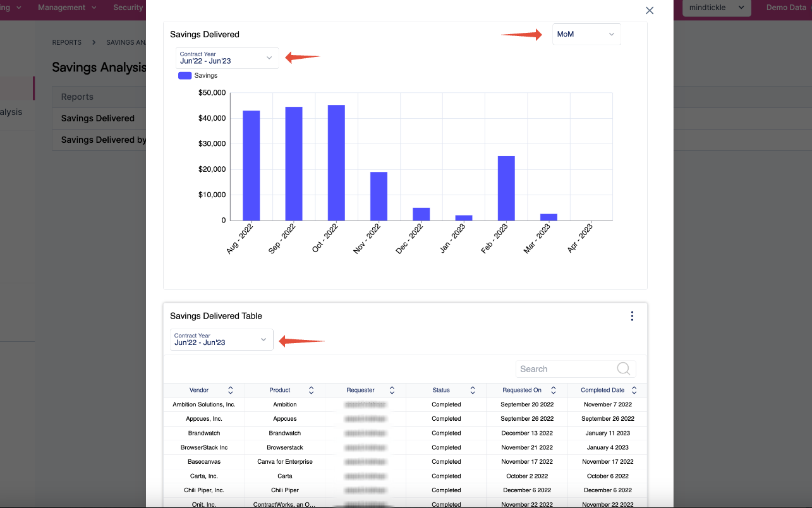The height and width of the screenshot is (508, 812).
Task: Open the Security menu in the top bar
Action: [x=129, y=8]
